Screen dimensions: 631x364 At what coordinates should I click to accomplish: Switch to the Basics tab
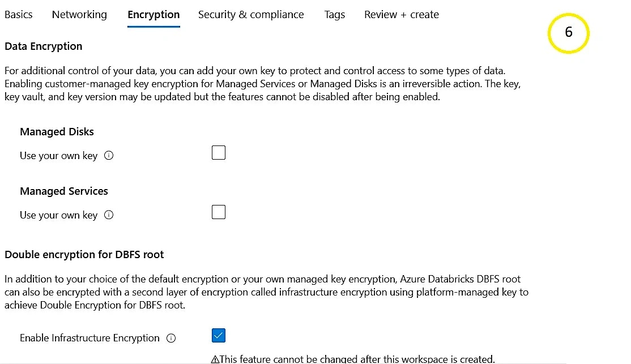click(x=19, y=15)
